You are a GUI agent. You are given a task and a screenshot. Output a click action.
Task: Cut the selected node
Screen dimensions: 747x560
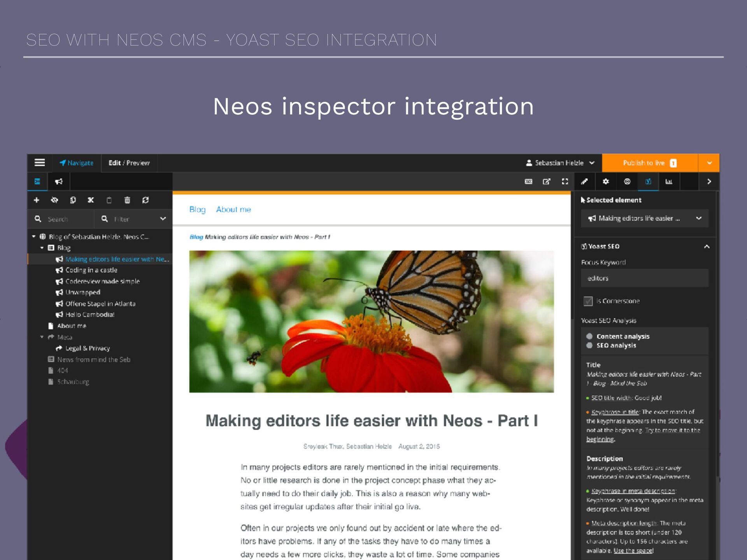91,200
